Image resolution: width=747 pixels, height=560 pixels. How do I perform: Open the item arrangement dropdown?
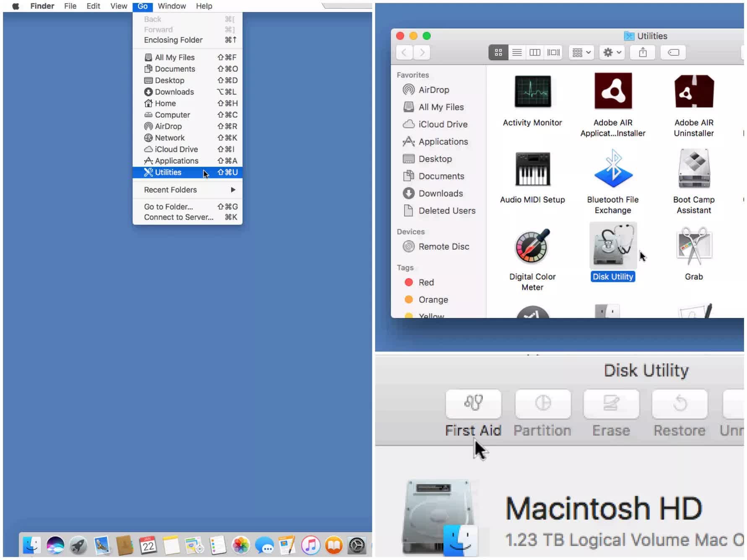581,52
